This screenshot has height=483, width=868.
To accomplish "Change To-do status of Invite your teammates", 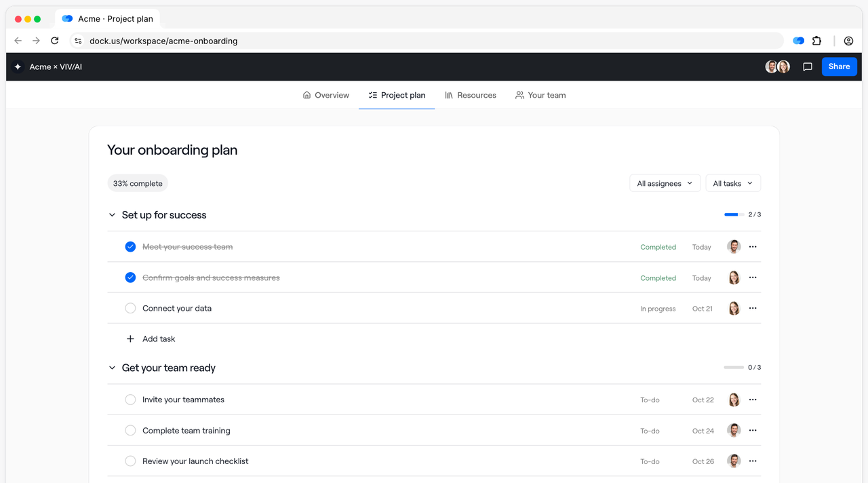I will click(650, 400).
